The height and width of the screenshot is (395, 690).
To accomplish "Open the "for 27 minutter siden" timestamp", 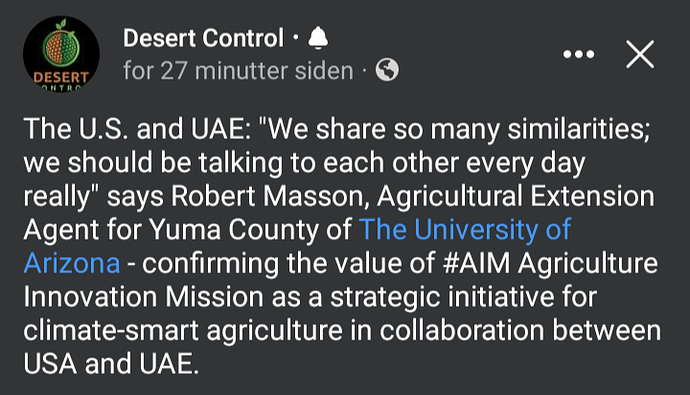I will point(238,70).
